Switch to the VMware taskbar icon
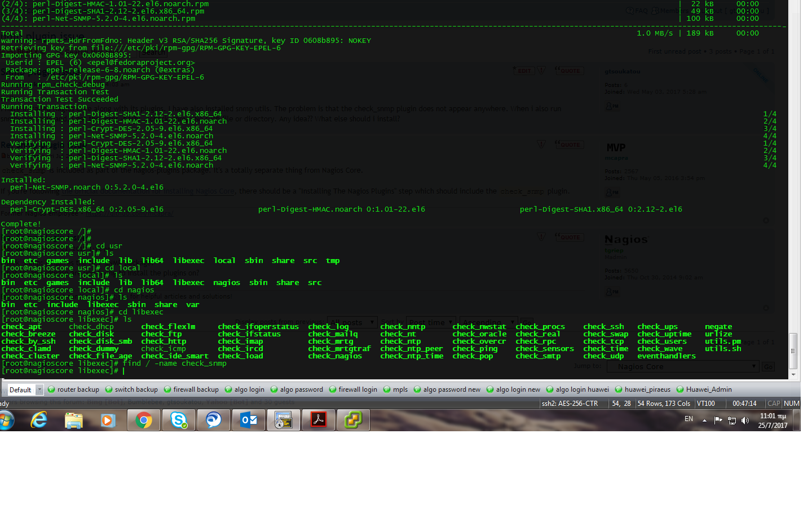The width and height of the screenshot is (812, 508). 354,420
